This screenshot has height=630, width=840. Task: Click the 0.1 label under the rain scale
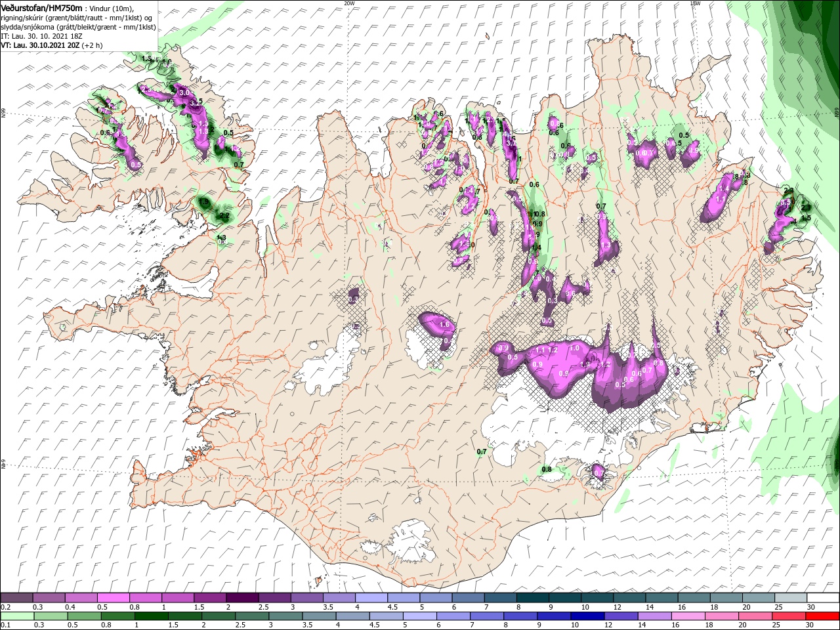coord(5,626)
